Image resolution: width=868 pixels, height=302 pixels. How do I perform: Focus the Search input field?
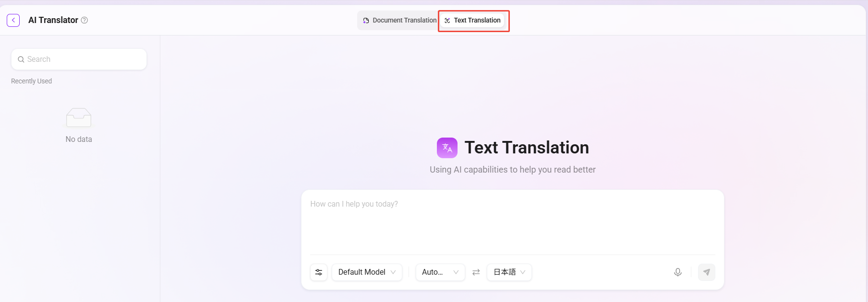(x=79, y=59)
